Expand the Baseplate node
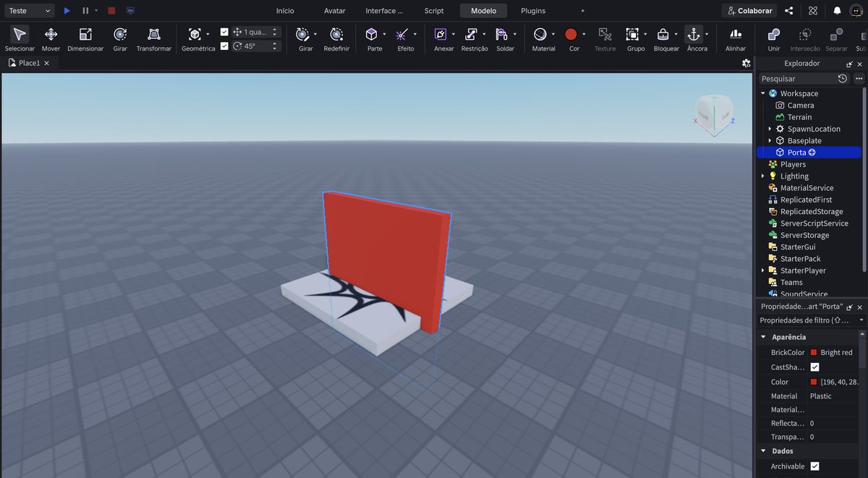 pos(770,141)
